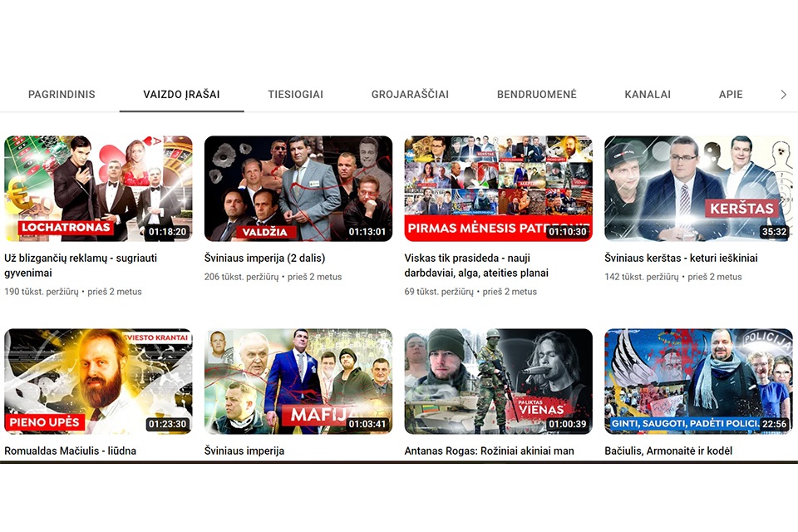Image resolution: width=798 pixels, height=532 pixels.
Task: Go to the BENDRUOMENĖ tab
Action: pos(536,95)
